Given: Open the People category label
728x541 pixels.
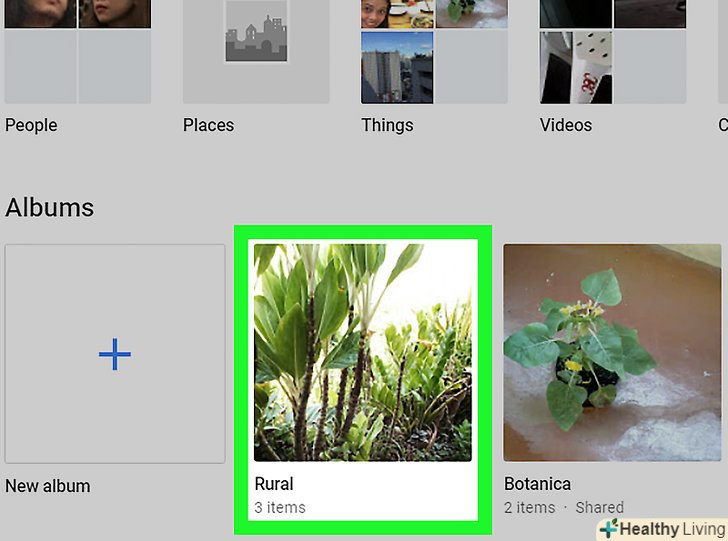Looking at the screenshot, I should (x=31, y=125).
